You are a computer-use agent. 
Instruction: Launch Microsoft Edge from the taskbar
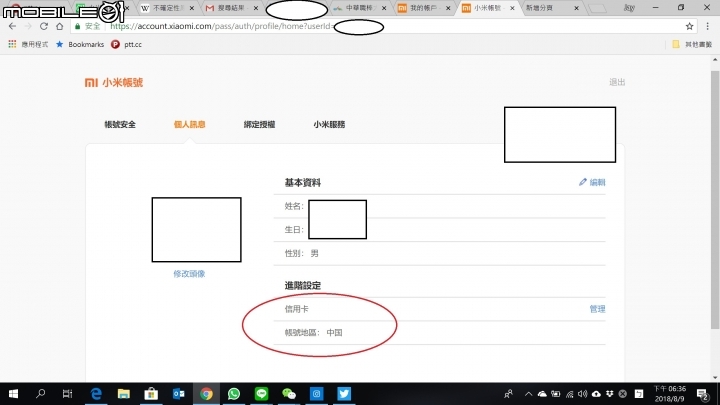tap(96, 394)
